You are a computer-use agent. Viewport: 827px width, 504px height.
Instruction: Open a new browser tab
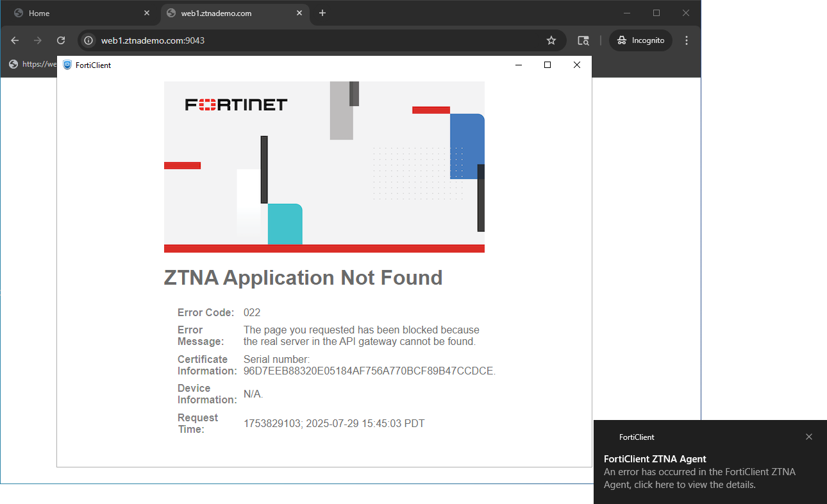(322, 13)
